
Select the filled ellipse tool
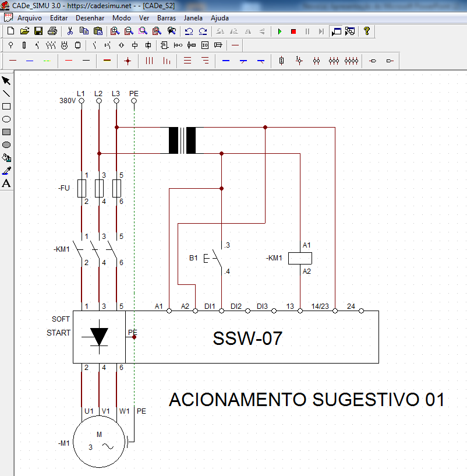coord(6,145)
